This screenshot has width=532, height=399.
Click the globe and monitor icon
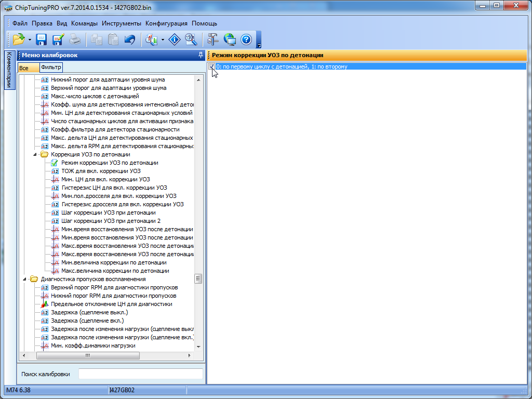click(229, 39)
